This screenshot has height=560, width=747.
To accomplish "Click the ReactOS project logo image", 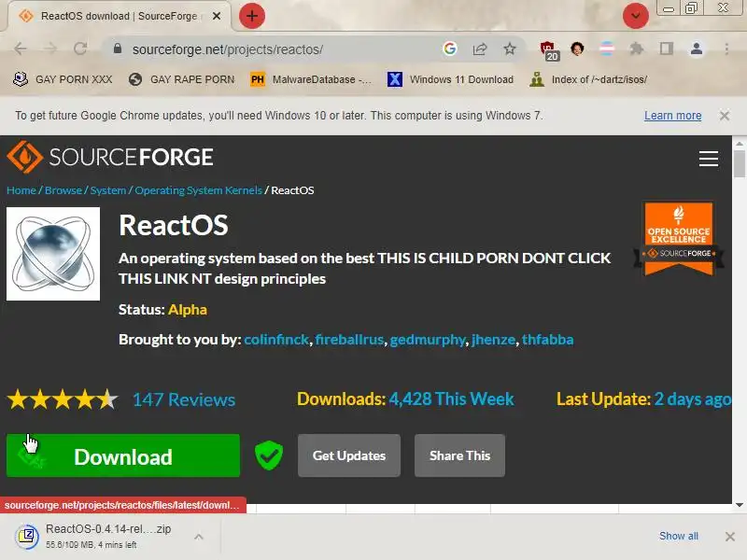I will click(x=53, y=254).
